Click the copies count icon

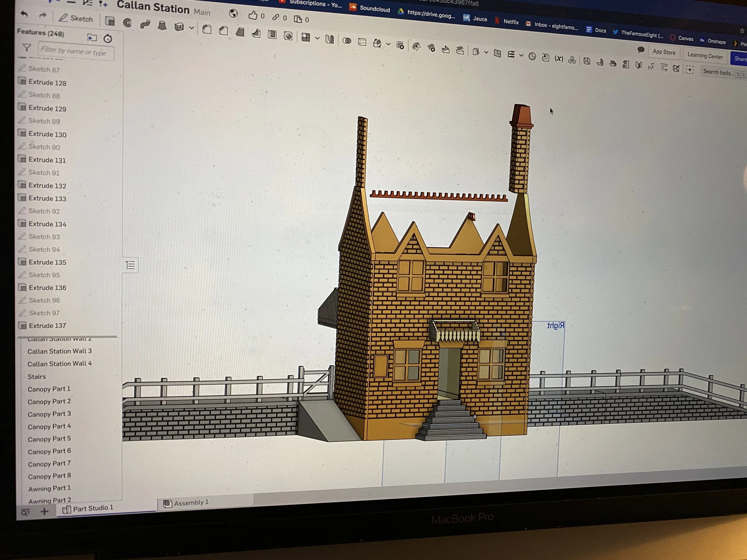(298, 19)
